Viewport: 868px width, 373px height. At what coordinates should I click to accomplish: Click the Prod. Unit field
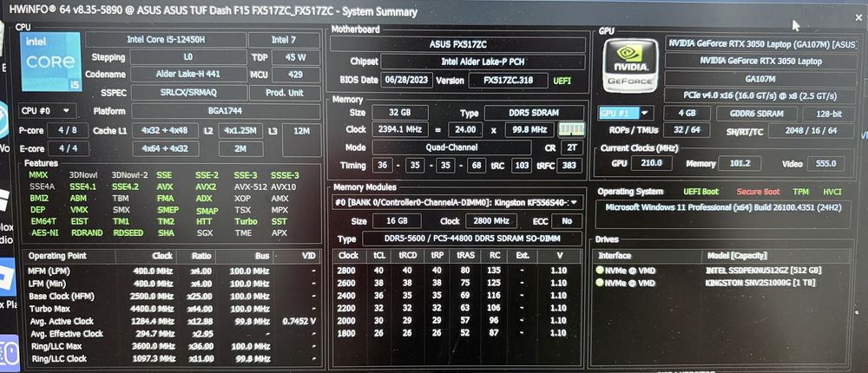click(285, 93)
